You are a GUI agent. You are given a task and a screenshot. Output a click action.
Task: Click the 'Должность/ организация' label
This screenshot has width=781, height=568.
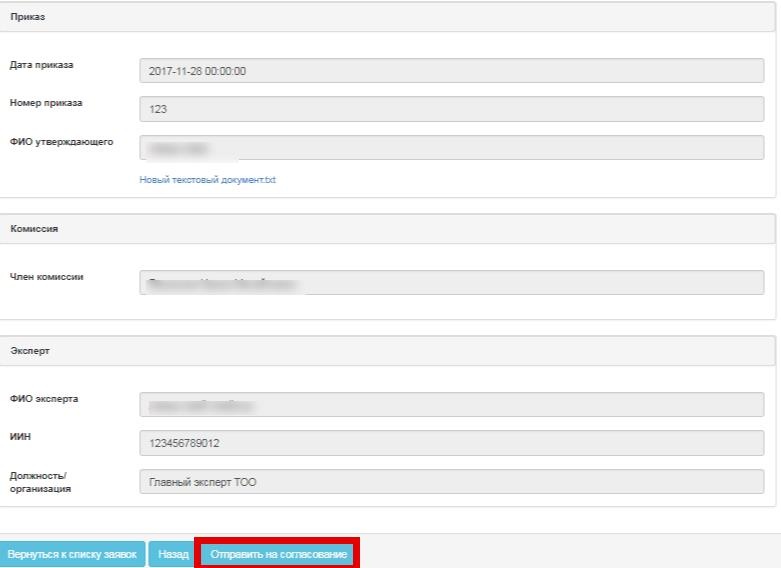coord(40,482)
